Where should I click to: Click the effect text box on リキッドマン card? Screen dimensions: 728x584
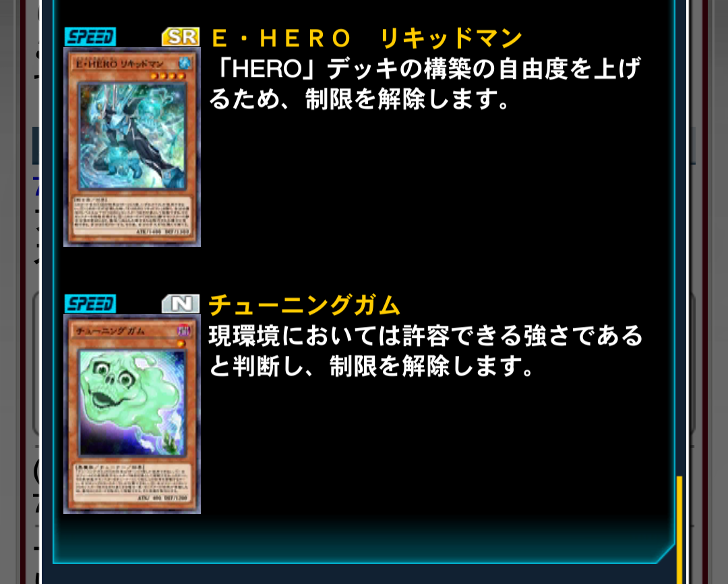[x=132, y=216]
